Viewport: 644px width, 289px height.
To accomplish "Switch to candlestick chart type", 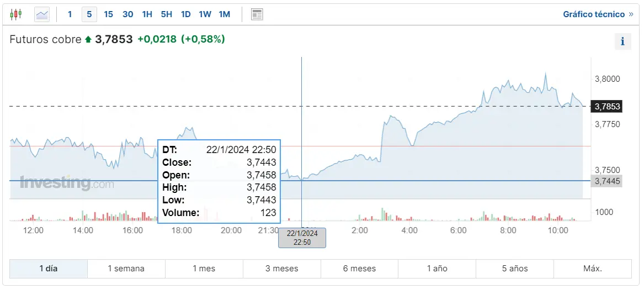I will point(17,14).
